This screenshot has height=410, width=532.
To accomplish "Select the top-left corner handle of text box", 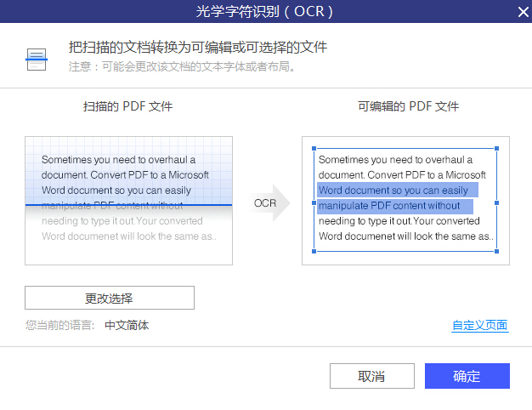I will (314, 149).
